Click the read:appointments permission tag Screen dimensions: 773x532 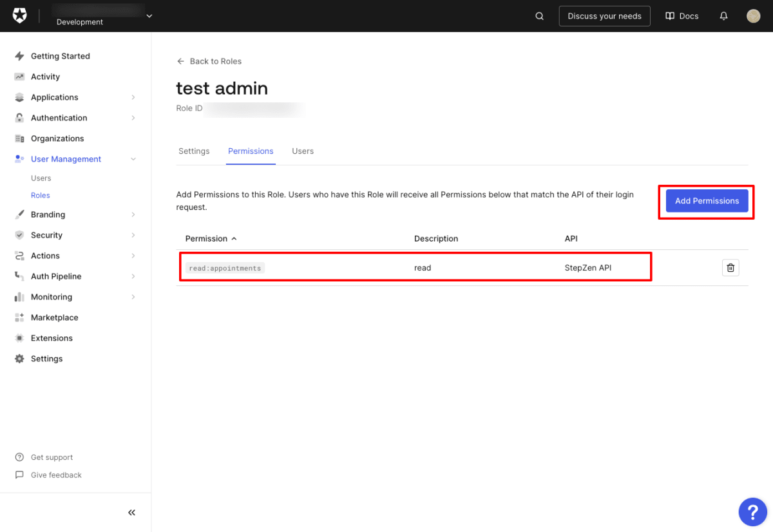[x=225, y=268]
